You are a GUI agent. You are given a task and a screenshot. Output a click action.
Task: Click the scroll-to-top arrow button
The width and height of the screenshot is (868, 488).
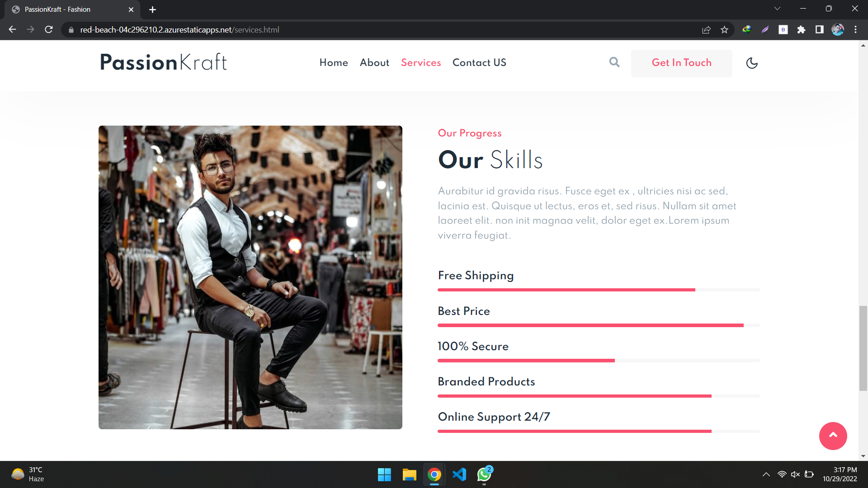(833, 436)
